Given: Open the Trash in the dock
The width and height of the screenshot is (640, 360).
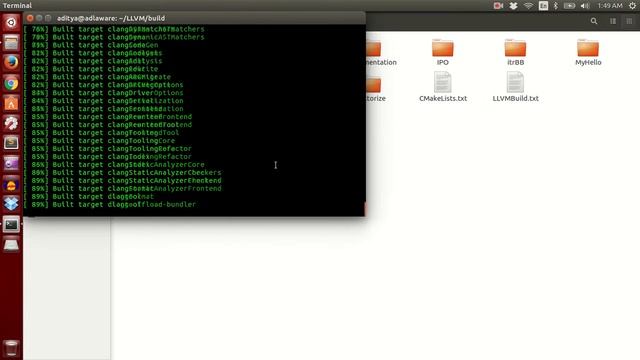Looking at the screenshot, I should 11,348.
